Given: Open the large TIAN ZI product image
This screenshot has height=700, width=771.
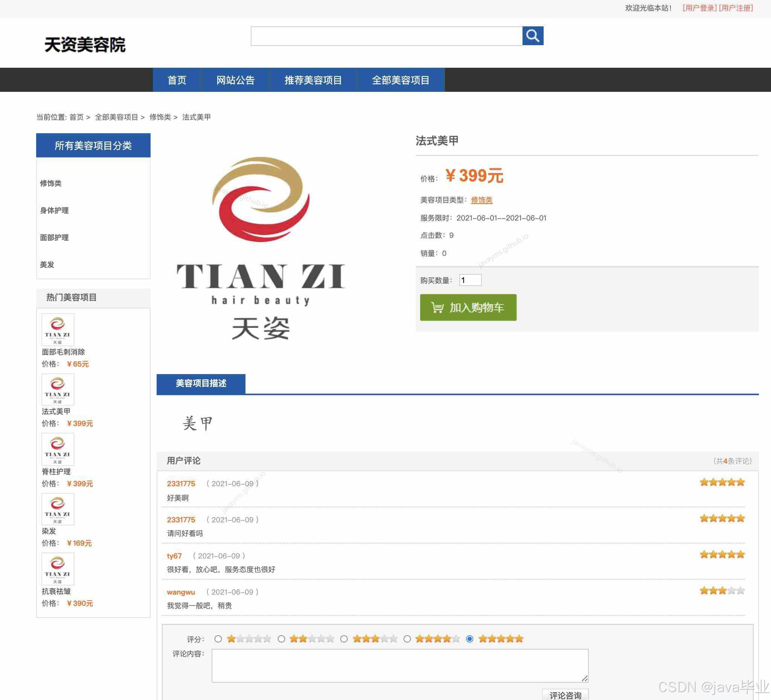Looking at the screenshot, I should point(261,248).
